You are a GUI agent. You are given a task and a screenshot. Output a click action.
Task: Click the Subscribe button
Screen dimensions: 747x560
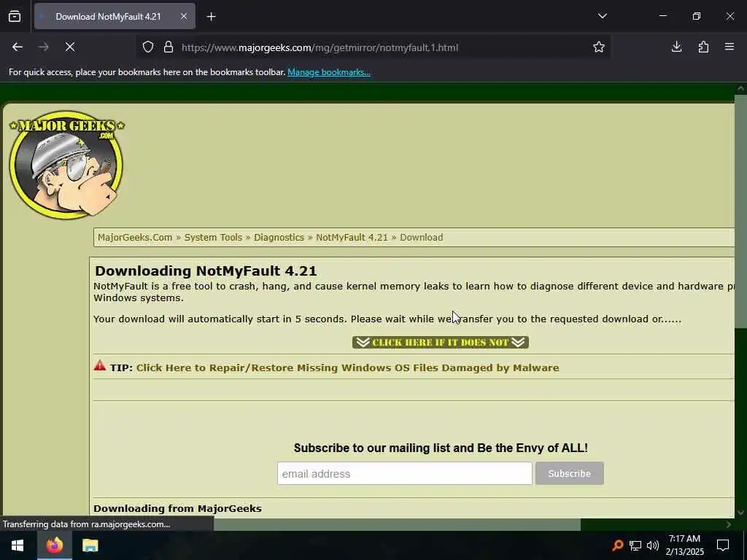coord(569,473)
